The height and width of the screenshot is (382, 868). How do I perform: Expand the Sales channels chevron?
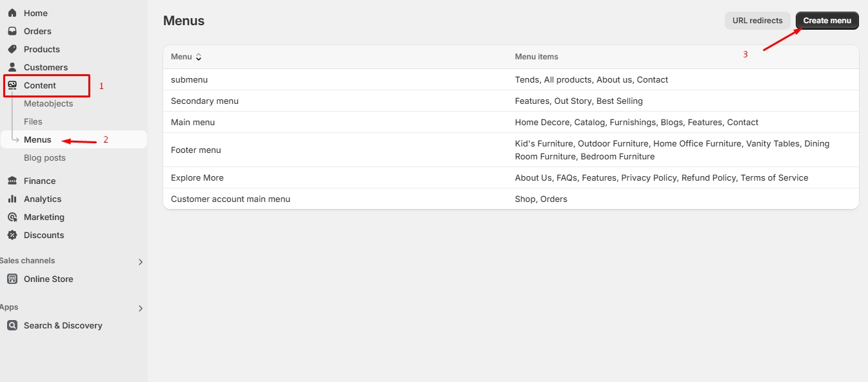(141, 262)
